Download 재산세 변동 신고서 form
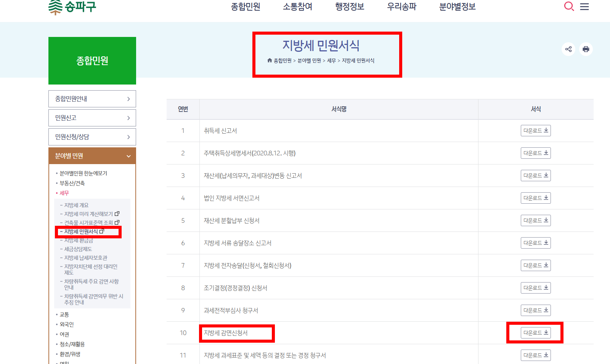The width and height of the screenshot is (610, 364). 536,176
